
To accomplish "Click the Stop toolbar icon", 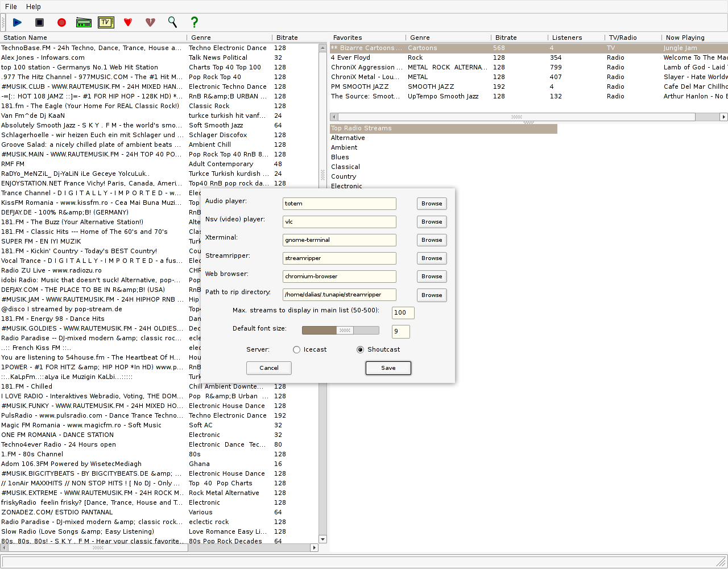I will (39, 22).
